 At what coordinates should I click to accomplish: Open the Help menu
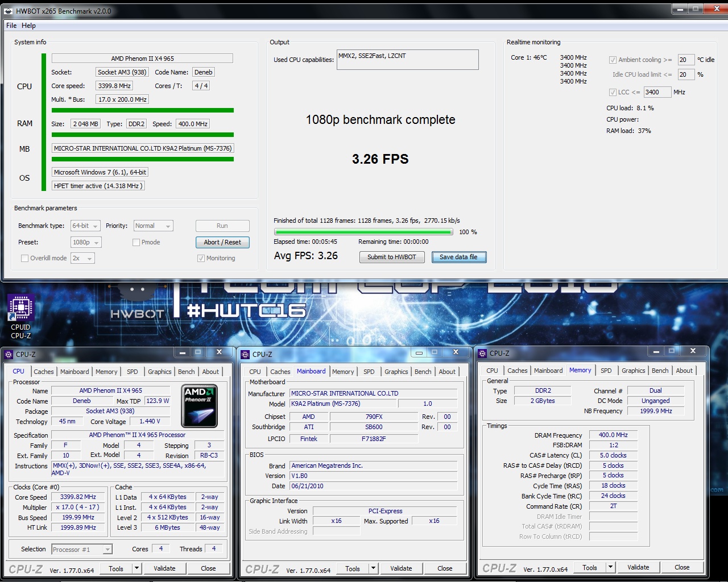[x=28, y=26]
